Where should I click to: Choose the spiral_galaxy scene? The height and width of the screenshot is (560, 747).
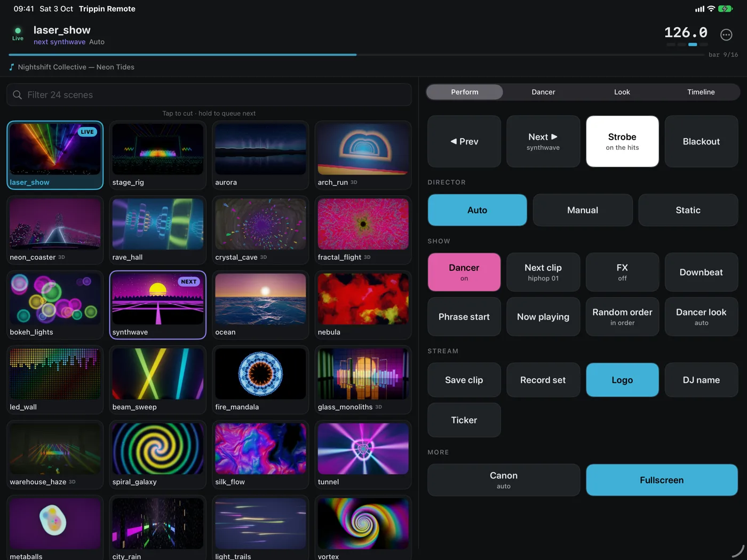point(158,454)
